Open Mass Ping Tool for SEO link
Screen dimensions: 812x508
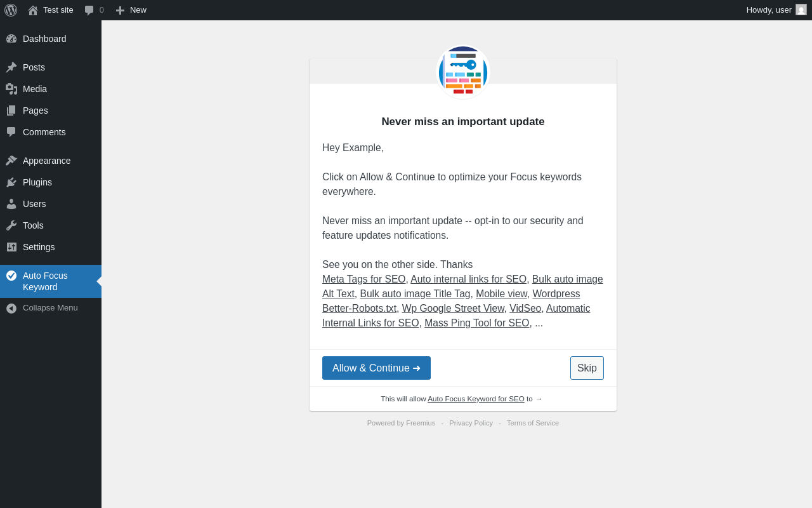(477, 323)
